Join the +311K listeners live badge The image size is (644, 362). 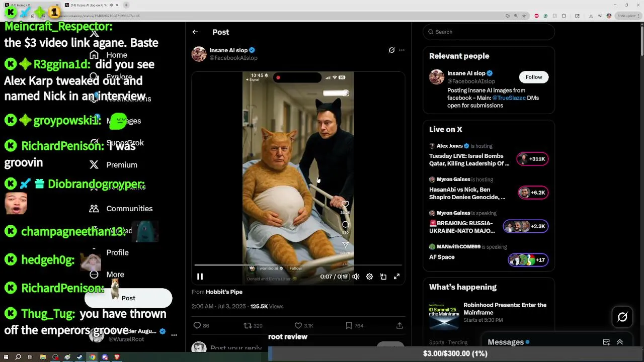point(533,159)
